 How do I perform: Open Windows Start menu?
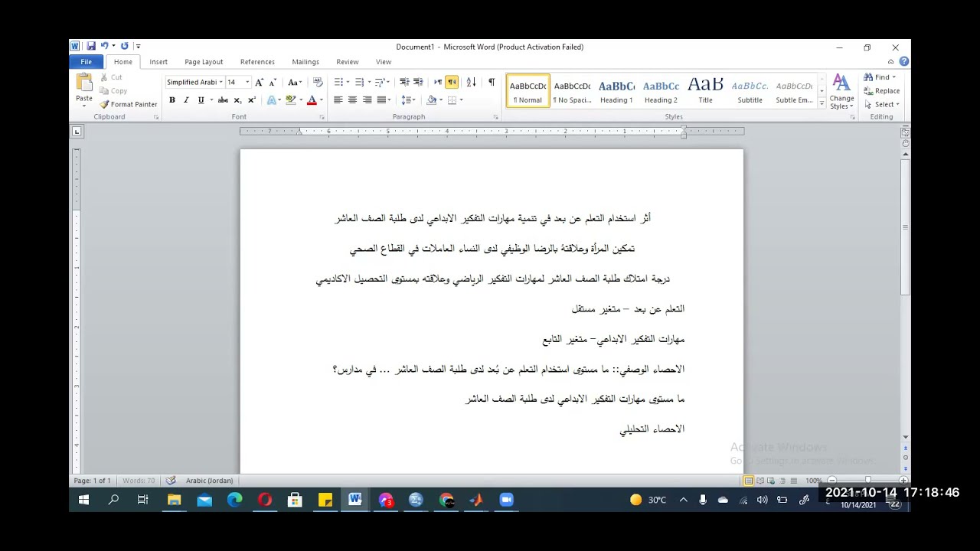click(83, 500)
